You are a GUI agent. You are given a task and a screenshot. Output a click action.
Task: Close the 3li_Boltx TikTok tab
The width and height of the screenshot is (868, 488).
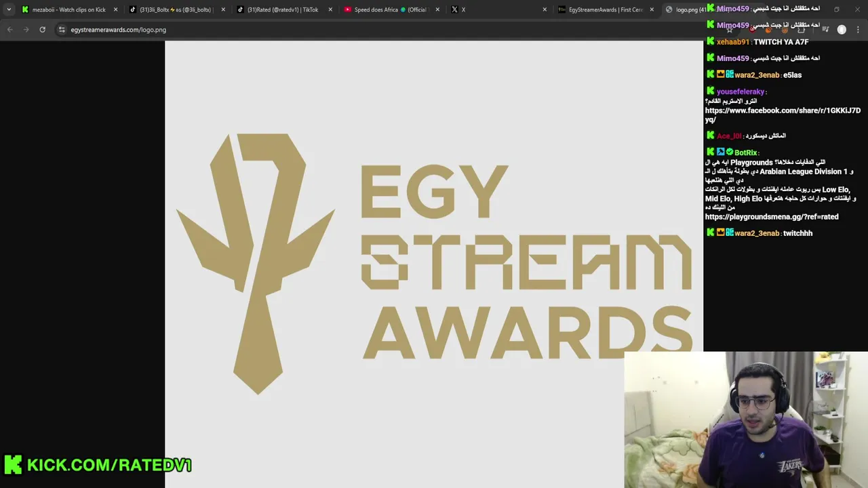click(x=223, y=9)
